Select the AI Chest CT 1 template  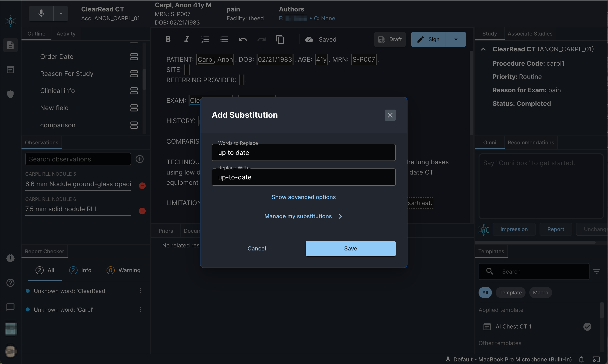tap(537, 326)
